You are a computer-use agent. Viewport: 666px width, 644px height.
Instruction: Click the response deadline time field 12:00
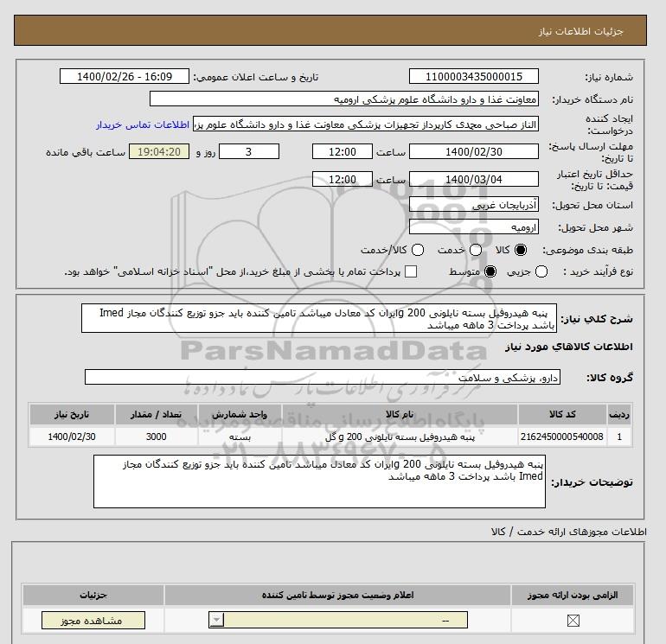pyautogui.click(x=343, y=151)
